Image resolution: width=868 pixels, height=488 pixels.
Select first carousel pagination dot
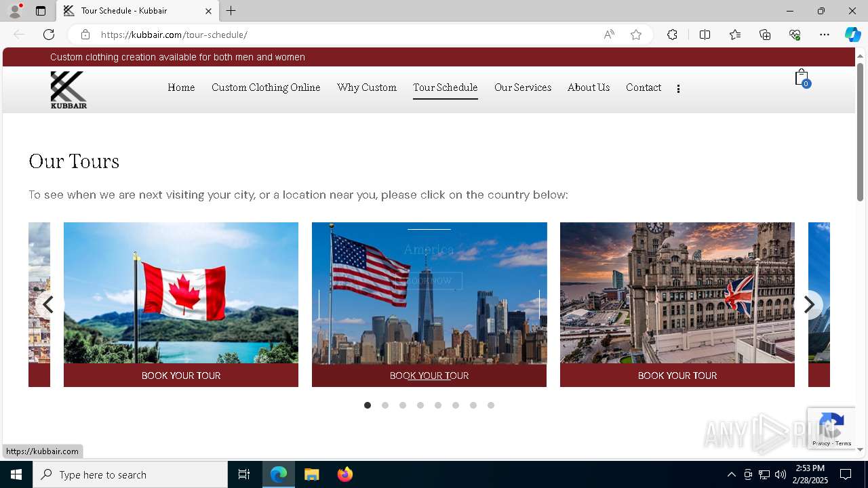click(368, 405)
